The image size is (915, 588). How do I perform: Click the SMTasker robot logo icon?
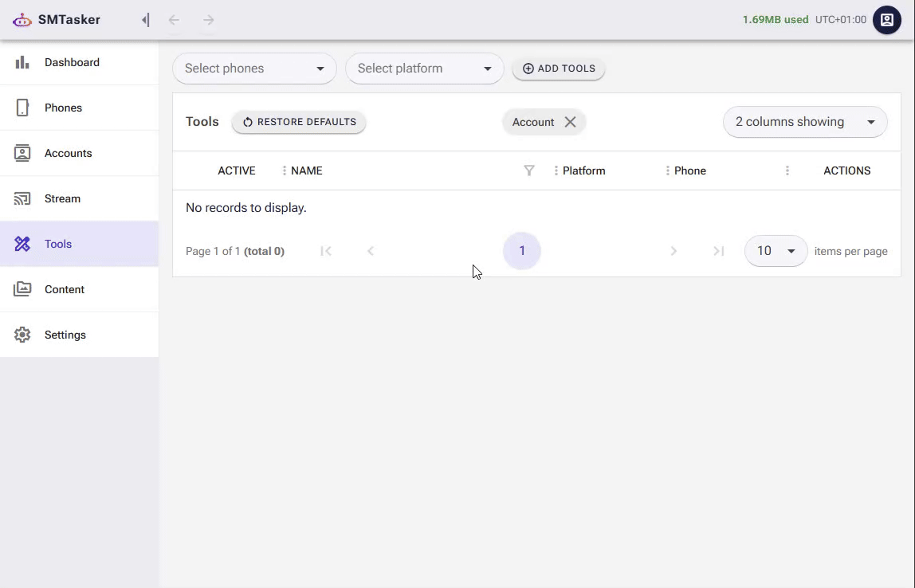pos(22,20)
